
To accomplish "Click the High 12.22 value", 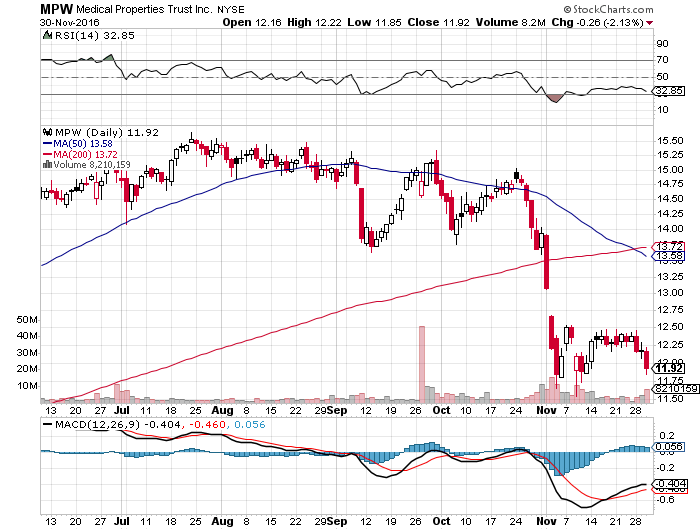I will coord(315,22).
